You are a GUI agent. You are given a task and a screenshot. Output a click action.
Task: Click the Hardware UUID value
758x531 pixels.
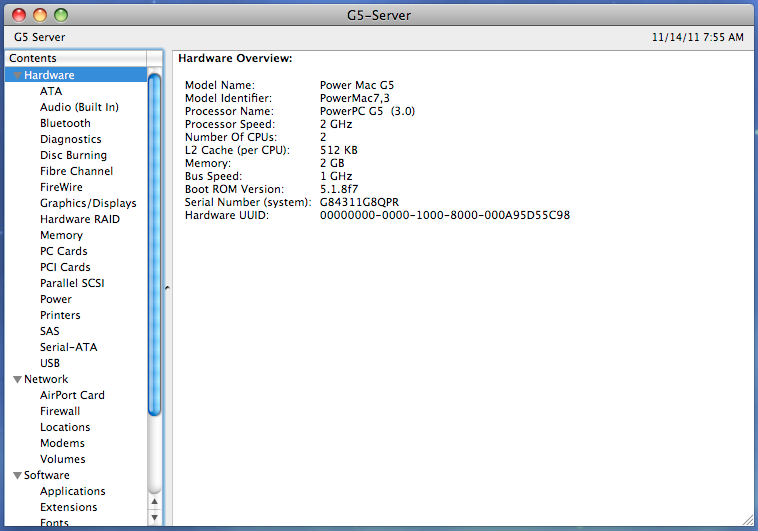(x=445, y=215)
